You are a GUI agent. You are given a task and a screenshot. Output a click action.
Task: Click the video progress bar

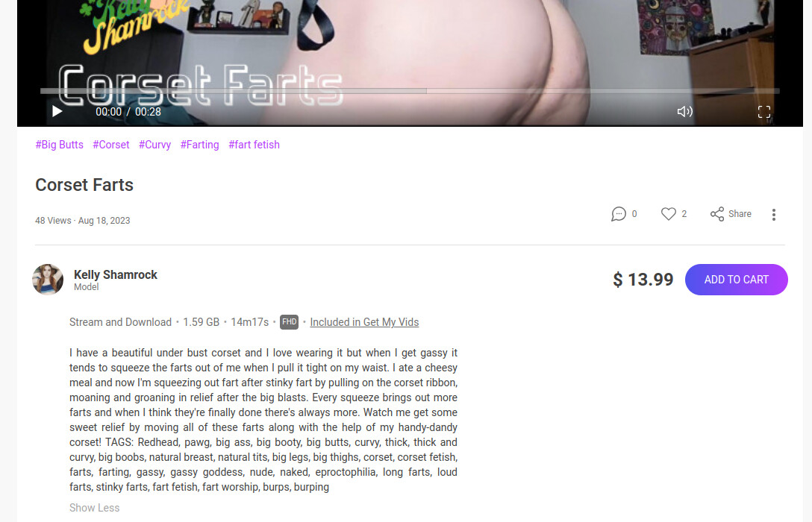pyautogui.click(x=410, y=91)
